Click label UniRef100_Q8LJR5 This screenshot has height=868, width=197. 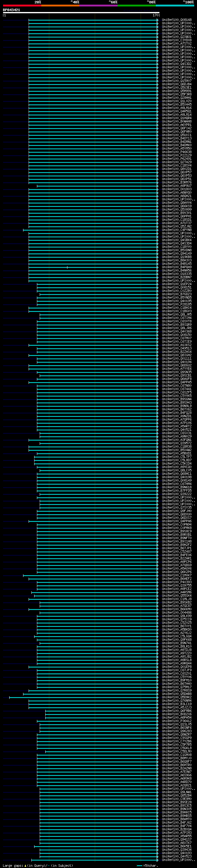tap(177, 314)
